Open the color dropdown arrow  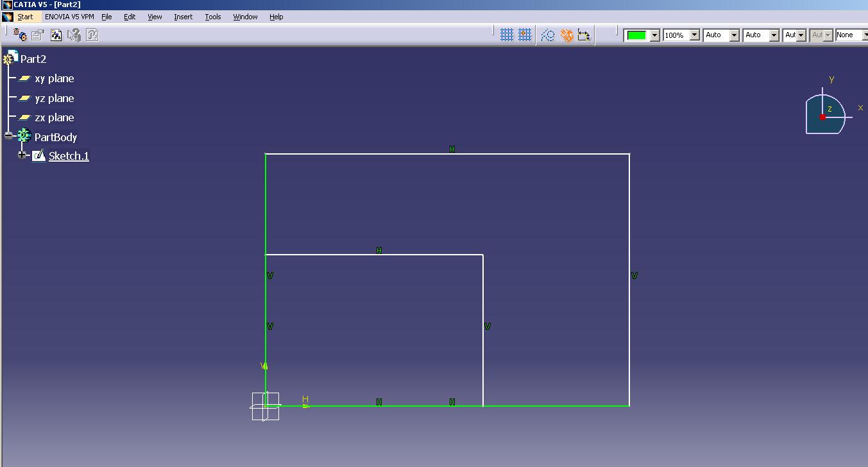pos(654,35)
